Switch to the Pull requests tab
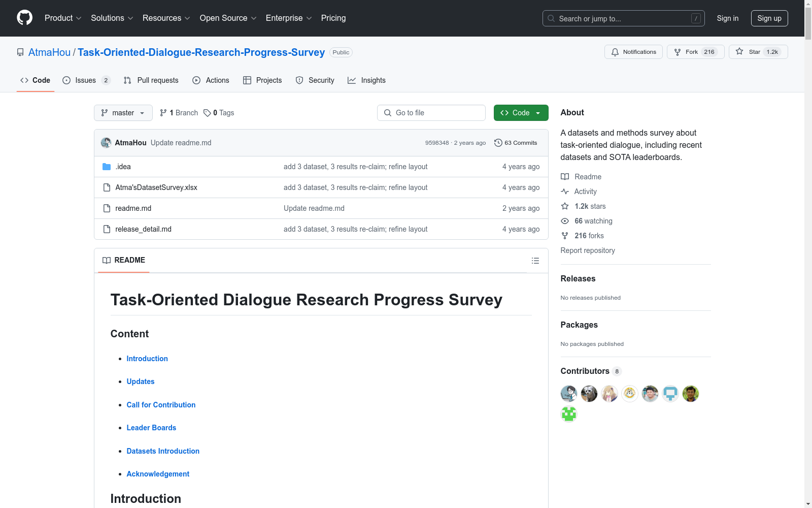 (x=151, y=80)
